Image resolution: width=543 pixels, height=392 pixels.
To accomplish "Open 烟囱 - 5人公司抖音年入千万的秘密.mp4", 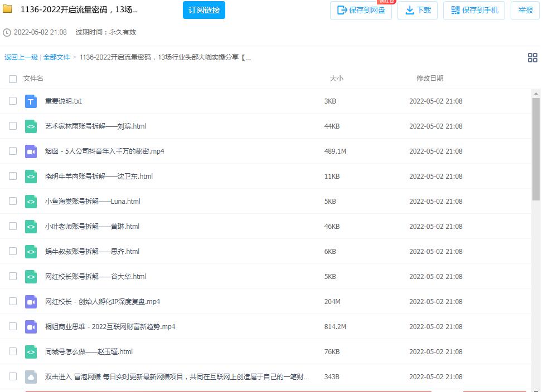I will (105, 151).
